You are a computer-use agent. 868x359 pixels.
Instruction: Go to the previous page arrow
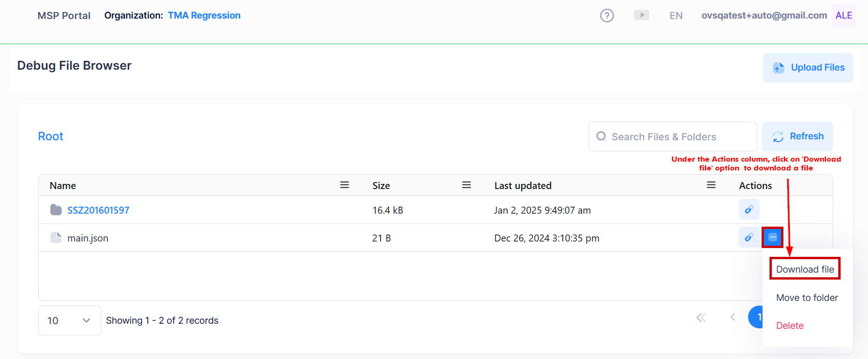(x=732, y=318)
